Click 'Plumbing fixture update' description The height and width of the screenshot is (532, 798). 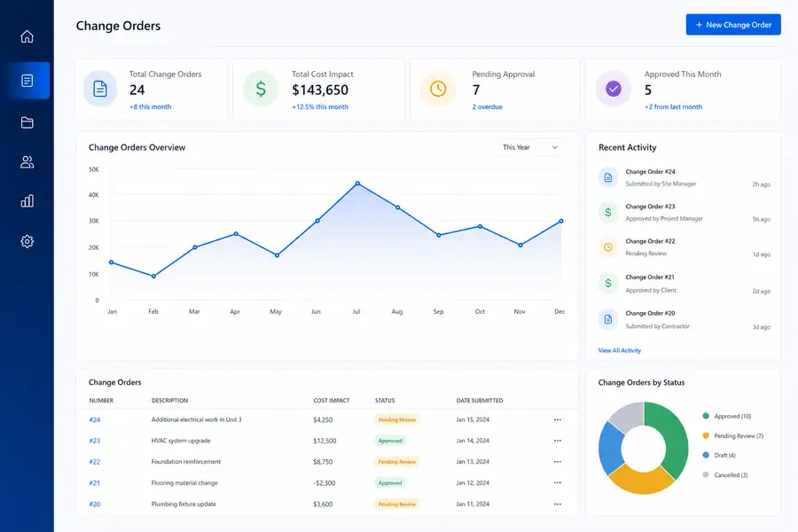click(x=184, y=504)
